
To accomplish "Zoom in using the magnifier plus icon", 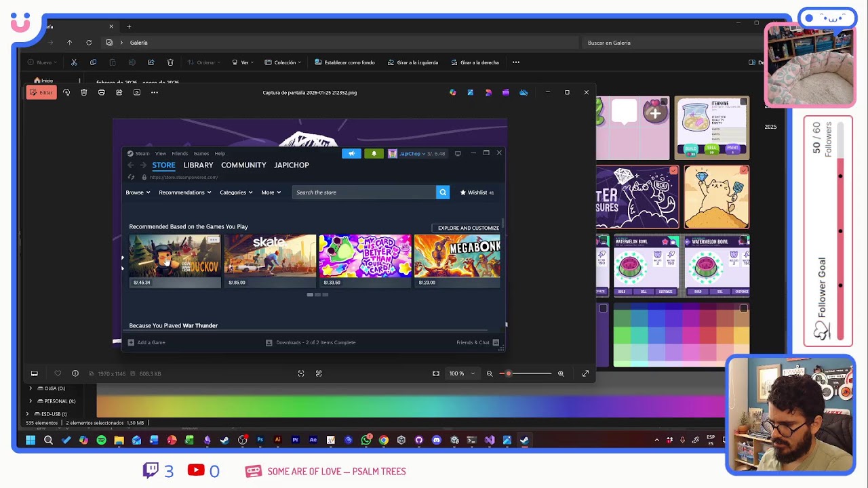I will point(561,373).
